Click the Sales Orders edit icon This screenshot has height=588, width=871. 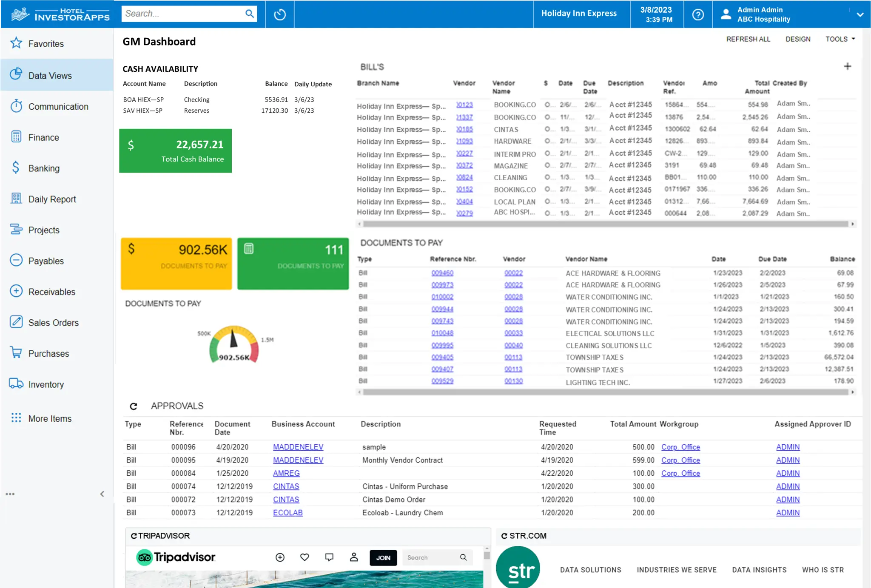tap(16, 322)
